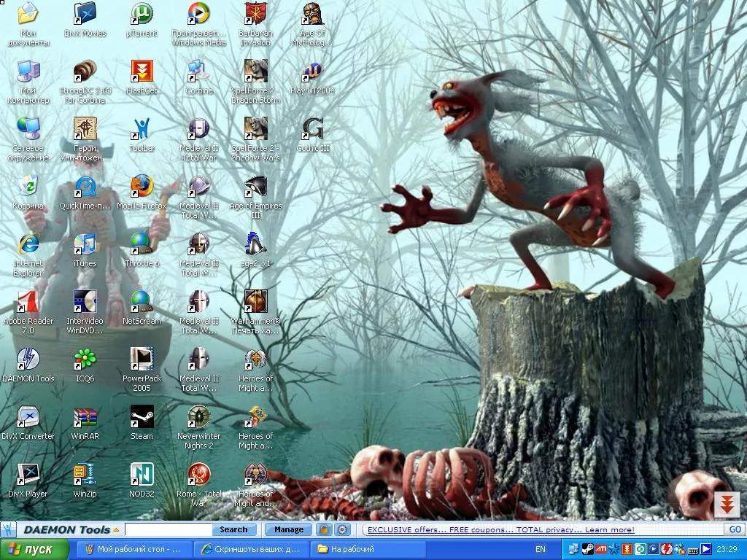Click the Search button on toolbar
747x560 pixels.
coord(234,529)
